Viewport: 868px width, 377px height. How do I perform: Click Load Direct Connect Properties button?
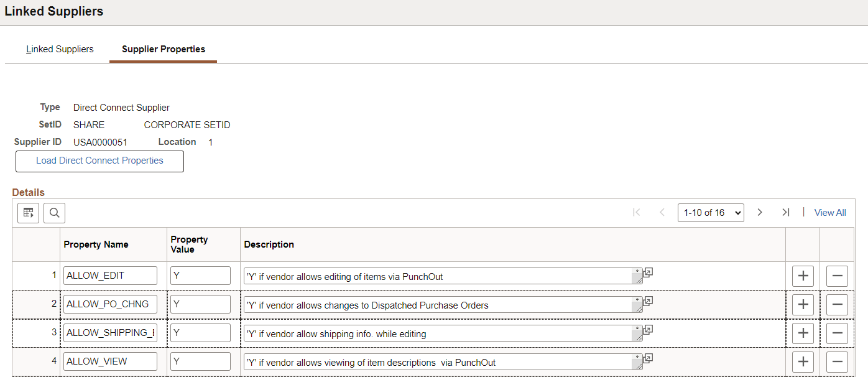tap(99, 161)
